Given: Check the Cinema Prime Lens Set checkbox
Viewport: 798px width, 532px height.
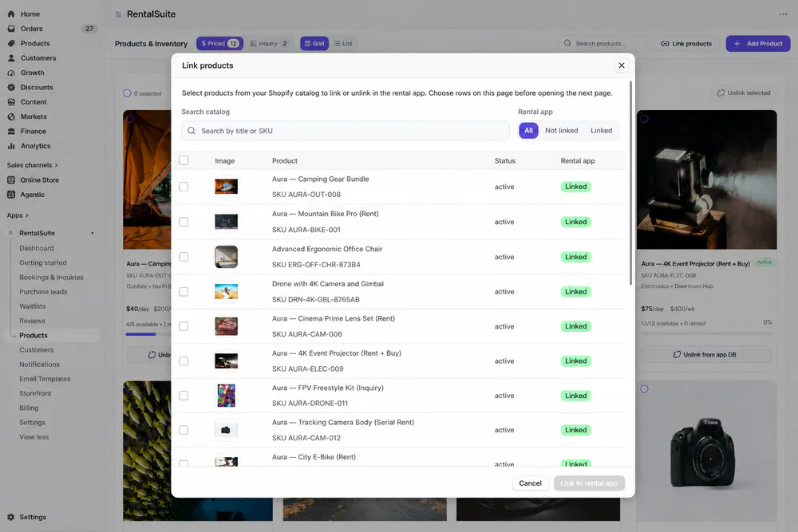Looking at the screenshot, I should pyautogui.click(x=184, y=326).
